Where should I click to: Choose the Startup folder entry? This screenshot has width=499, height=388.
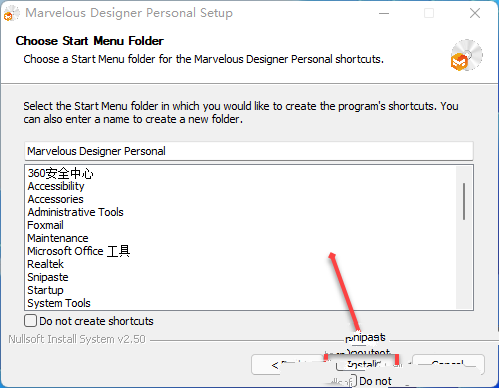pos(45,290)
